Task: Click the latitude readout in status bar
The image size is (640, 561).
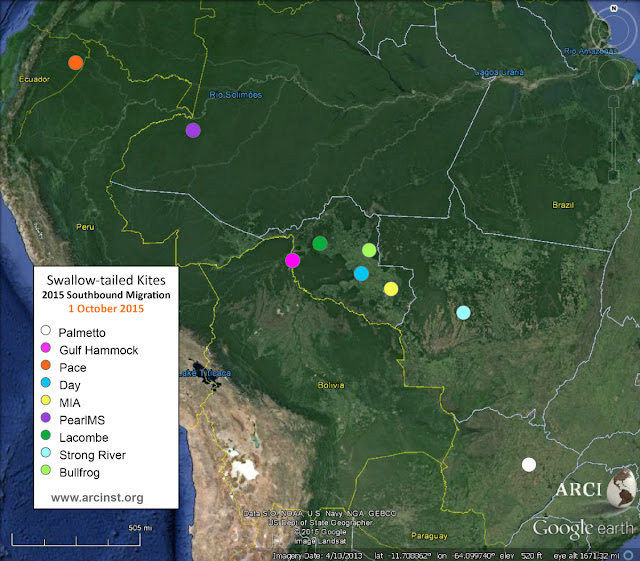Action: coord(403,556)
